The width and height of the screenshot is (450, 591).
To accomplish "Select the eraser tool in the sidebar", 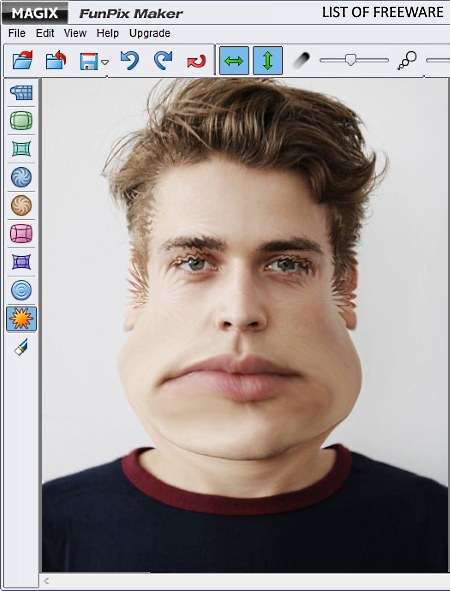I will 21,347.
